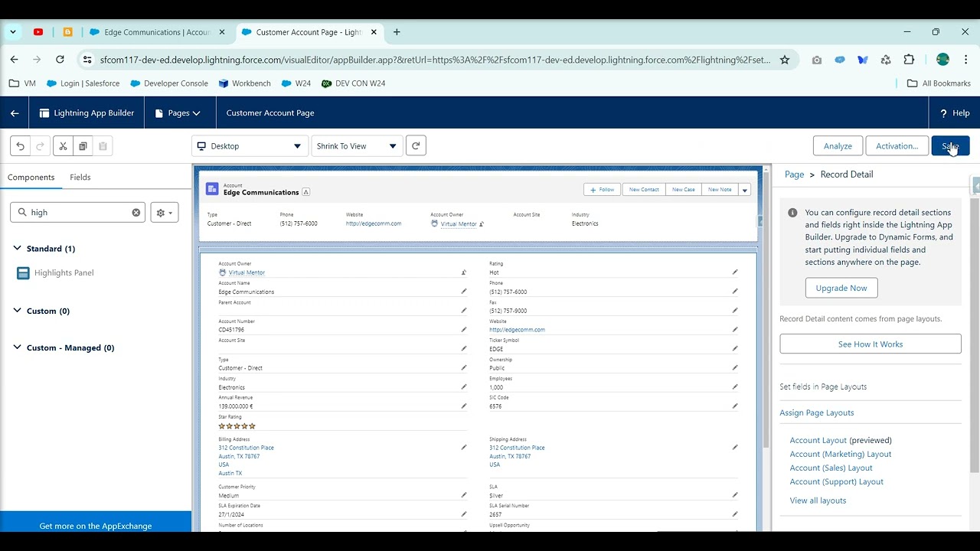Click the edit pencil for the Website field row

(x=735, y=329)
